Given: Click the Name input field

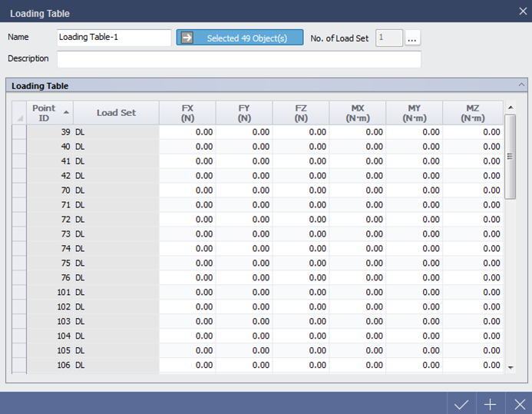Looking at the screenshot, I should click(114, 38).
